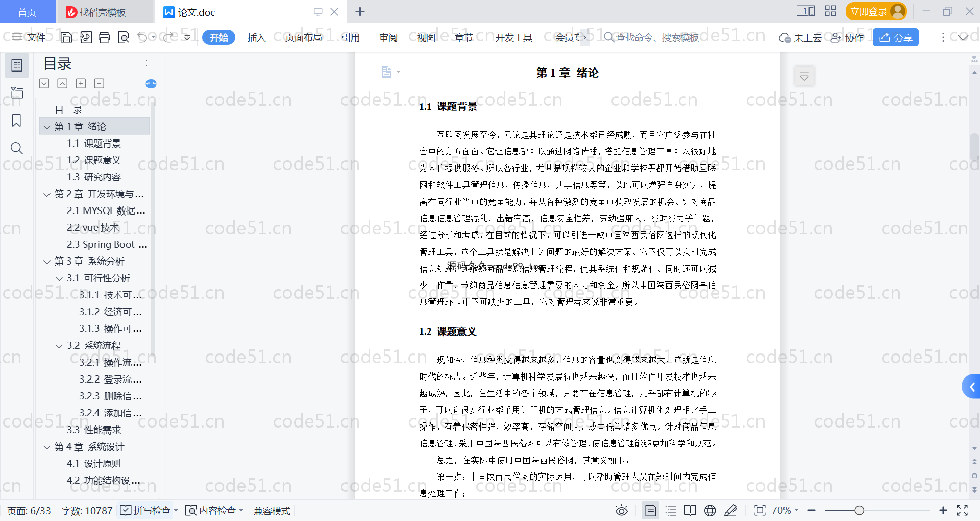Collapse 3.2 系统流程 outline node
The height and width of the screenshot is (521, 980).
(59, 346)
